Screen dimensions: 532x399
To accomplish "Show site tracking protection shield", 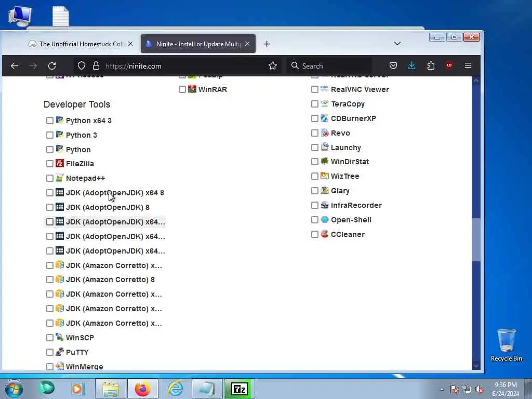I will click(x=82, y=66).
